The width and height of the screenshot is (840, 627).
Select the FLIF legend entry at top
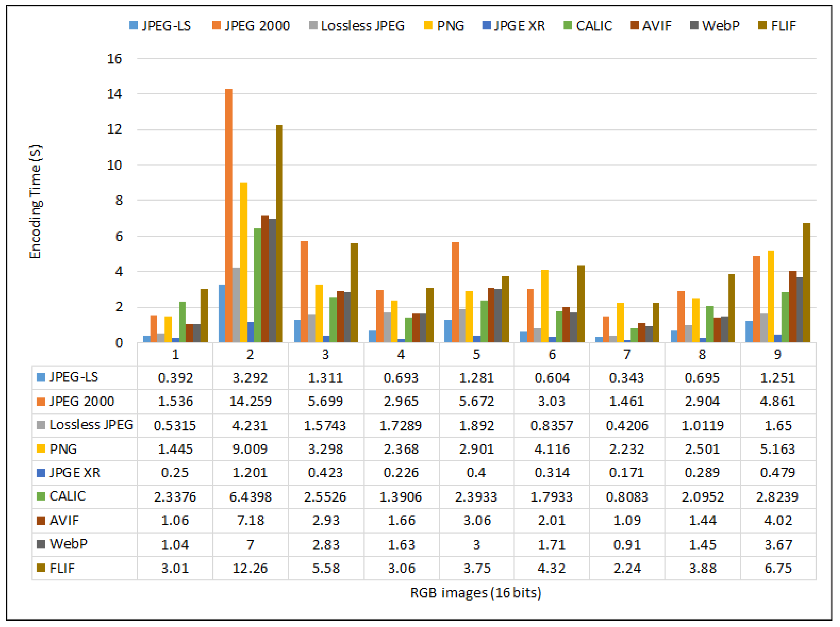[783, 26]
